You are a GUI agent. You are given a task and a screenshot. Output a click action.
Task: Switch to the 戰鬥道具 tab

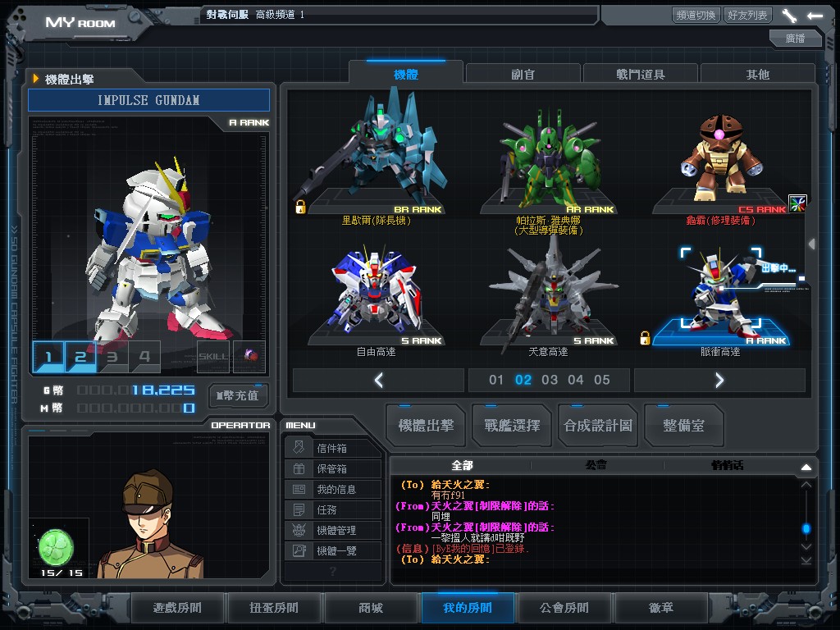(x=640, y=75)
